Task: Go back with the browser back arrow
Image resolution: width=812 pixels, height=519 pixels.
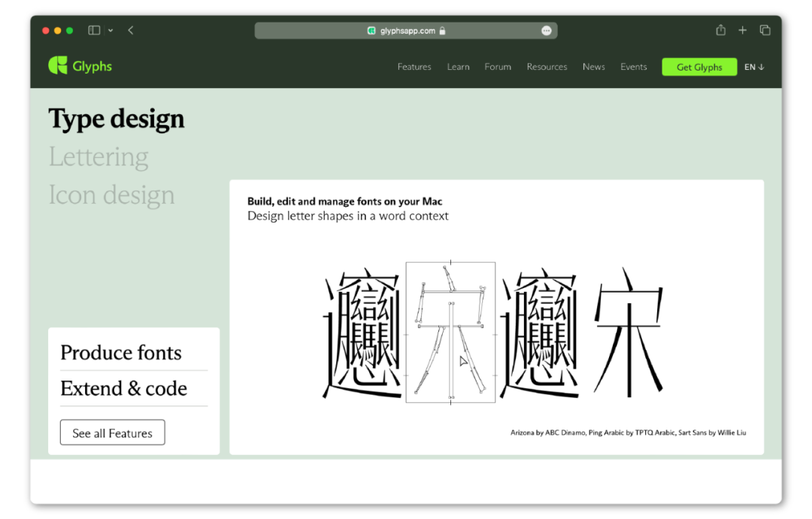Action: 131,31
